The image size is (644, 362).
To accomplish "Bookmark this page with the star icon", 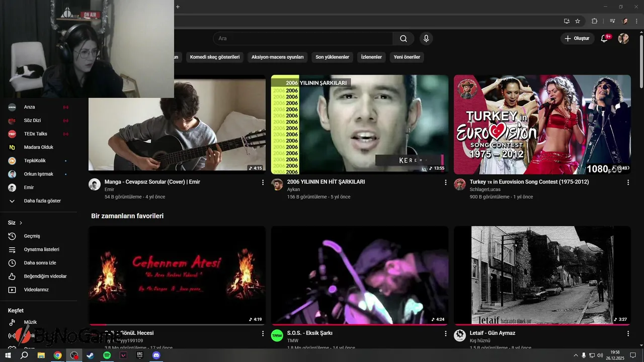I will 578,21.
